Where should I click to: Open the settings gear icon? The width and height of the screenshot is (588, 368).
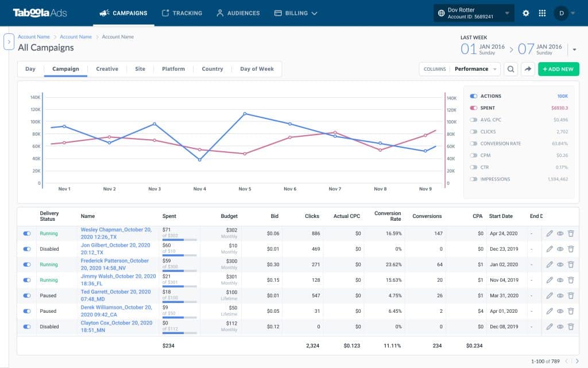(x=526, y=13)
